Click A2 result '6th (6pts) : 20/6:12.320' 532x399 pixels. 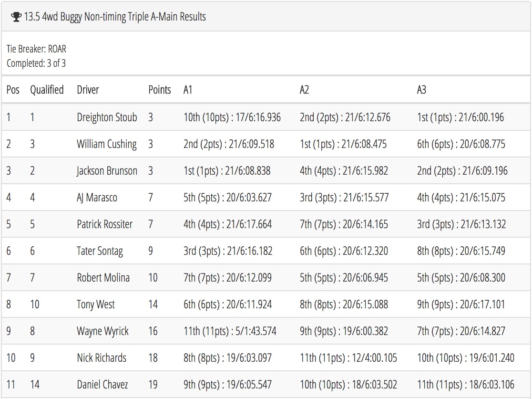pyautogui.click(x=344, y=251)
